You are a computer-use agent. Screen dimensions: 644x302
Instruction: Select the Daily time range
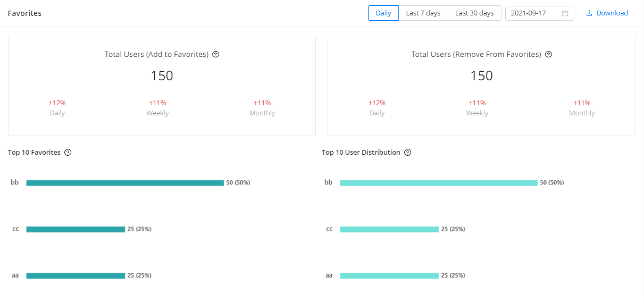[x=383, y=13]
